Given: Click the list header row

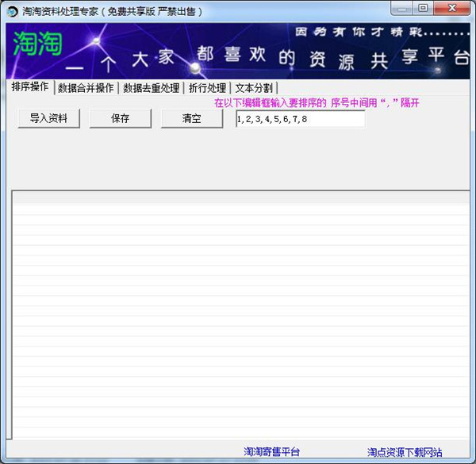Looking at the screenshot, I should [x=241, y=197].
